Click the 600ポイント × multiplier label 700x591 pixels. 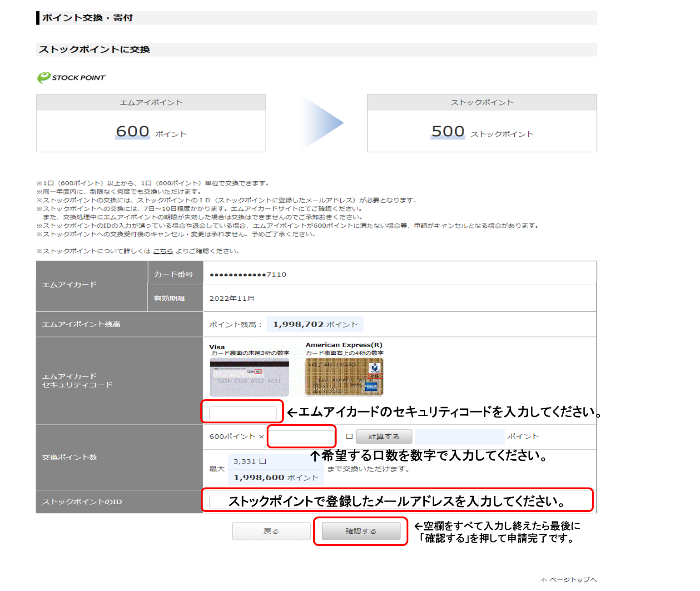237,437
